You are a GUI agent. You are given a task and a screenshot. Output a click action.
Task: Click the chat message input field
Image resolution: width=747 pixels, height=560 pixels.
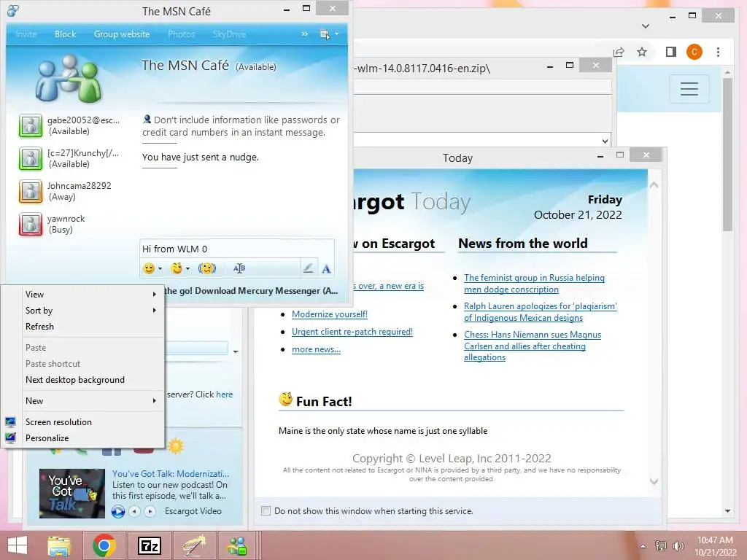(237, 249)
